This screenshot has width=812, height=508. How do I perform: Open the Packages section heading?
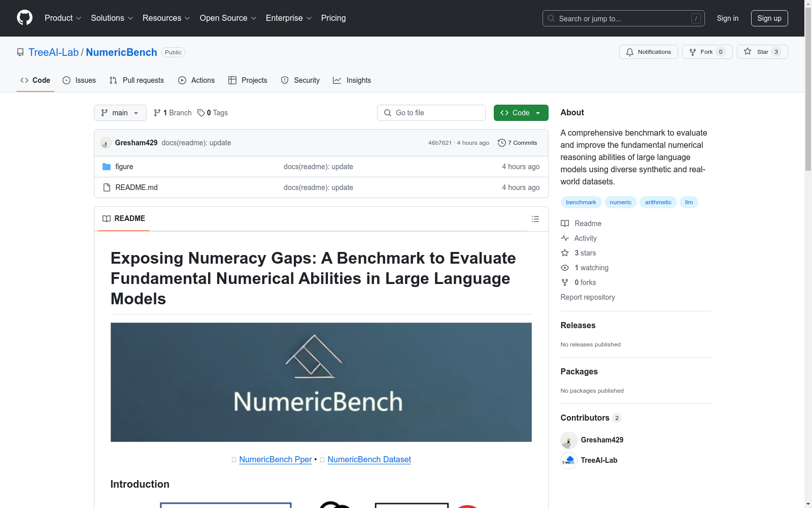(579, 371)
